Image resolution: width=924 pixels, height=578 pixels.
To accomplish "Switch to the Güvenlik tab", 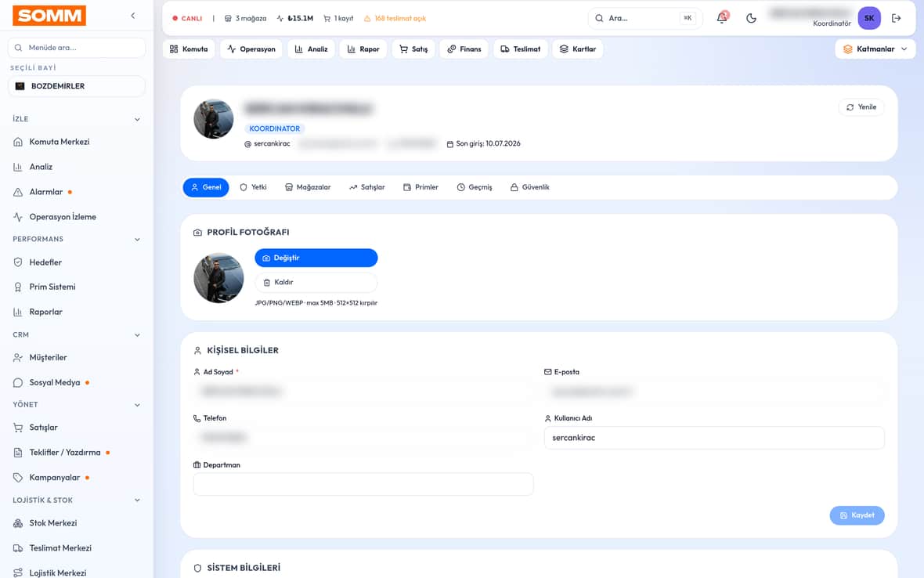I will [530, 187].
